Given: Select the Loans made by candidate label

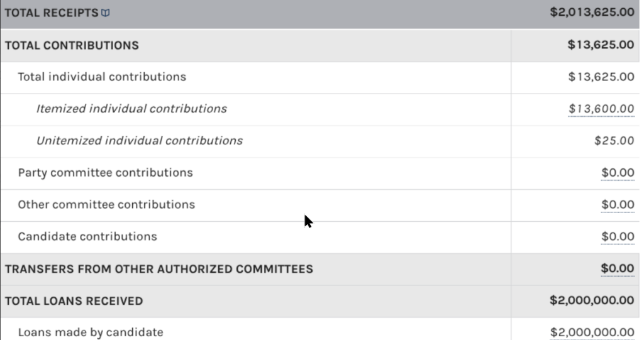Looking at the screenshot, I should coord(91,332).
